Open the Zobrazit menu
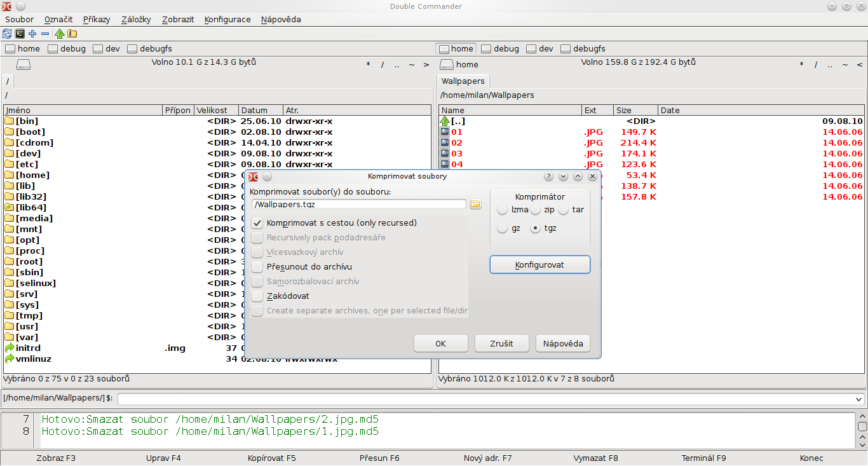 [178, 19]
